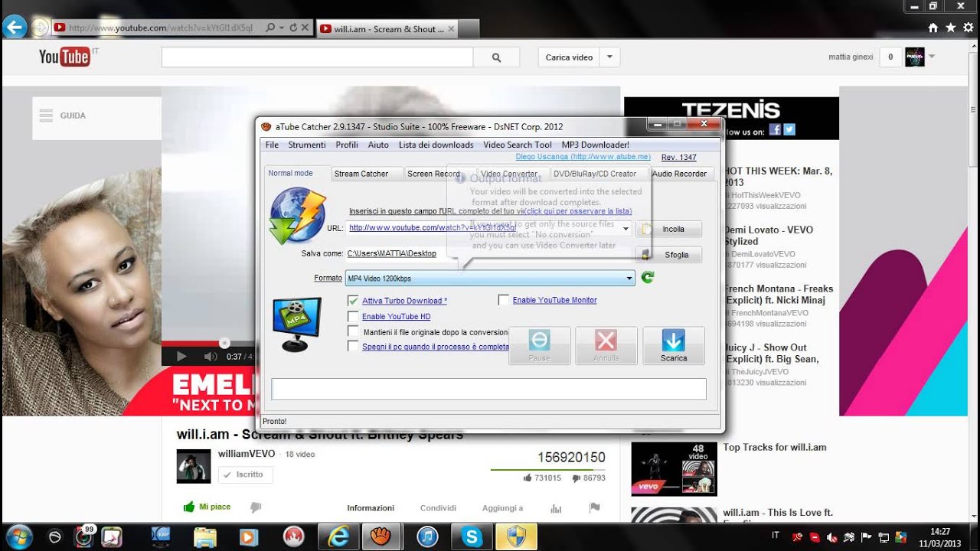Screen dimensions: 980x551
Task: Switch to the Audio Recorder tab
Action: click(x=679, y=174)
